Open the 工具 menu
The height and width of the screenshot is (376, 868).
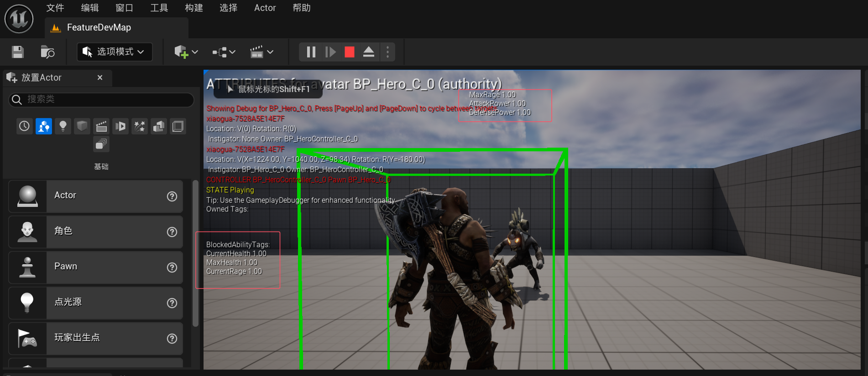pyautogui.click(x=159, y=8)
